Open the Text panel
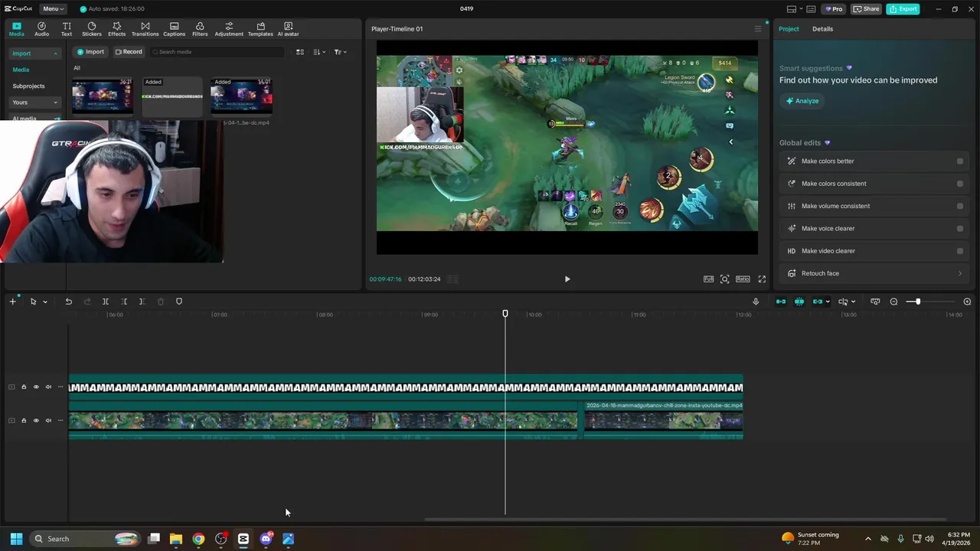Viewport: 980px width, 551px height. [67, 29]
